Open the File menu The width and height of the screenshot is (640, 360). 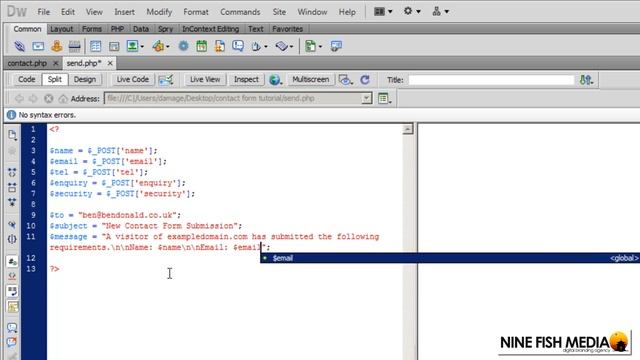[x=44, y=12]
